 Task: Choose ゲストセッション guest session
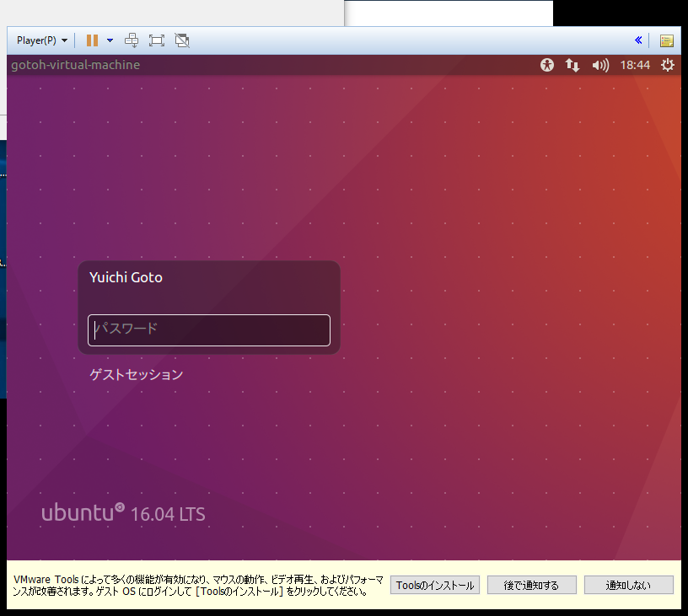137,374
